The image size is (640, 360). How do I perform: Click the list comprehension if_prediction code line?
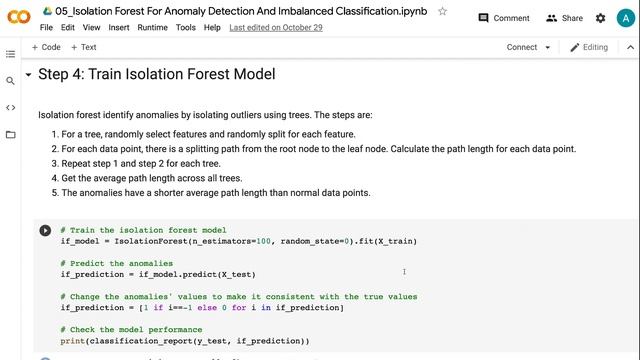[202, 308]
